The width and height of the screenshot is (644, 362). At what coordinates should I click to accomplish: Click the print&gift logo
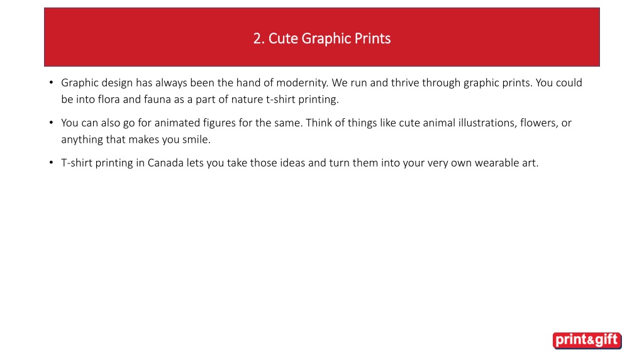coord(587,341)
